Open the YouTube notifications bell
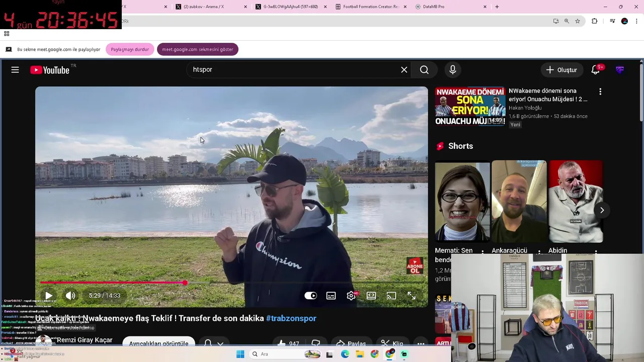Image resolution: width=644 pixels, height=362 pixels. tap(596, 70)
